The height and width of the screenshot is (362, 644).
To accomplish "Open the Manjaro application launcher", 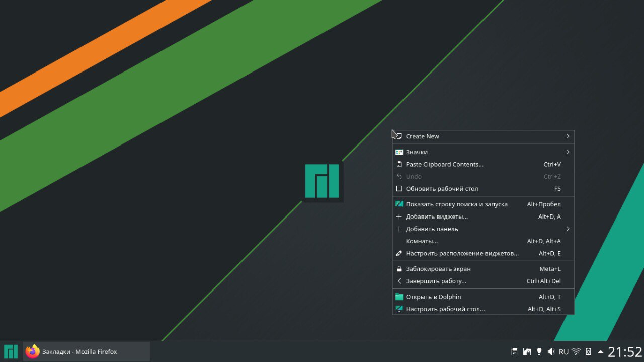I will [11, 351].
